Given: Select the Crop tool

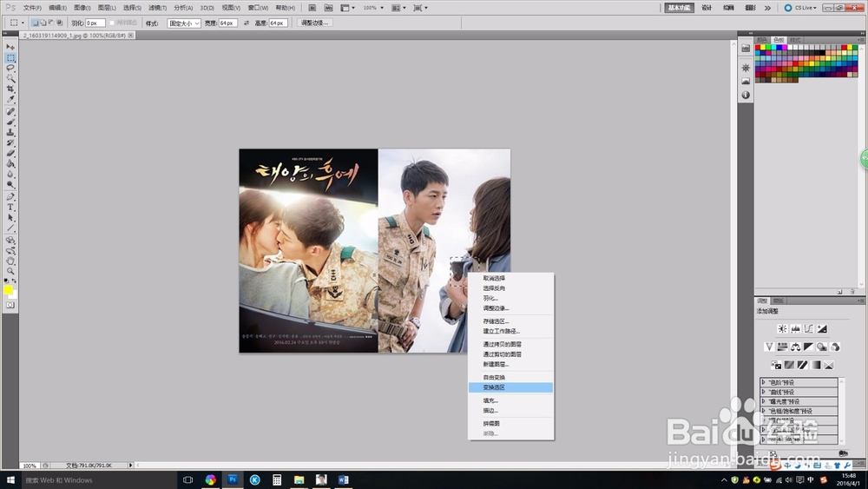Looking at the screenshot, I should (x=10, y=89).
